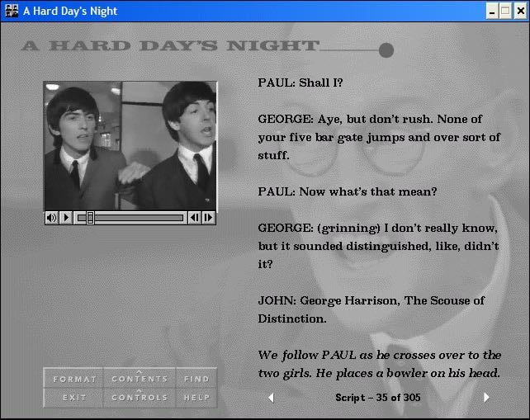Step forward one frame in video
Screen dimensions: 530x420
209,218
